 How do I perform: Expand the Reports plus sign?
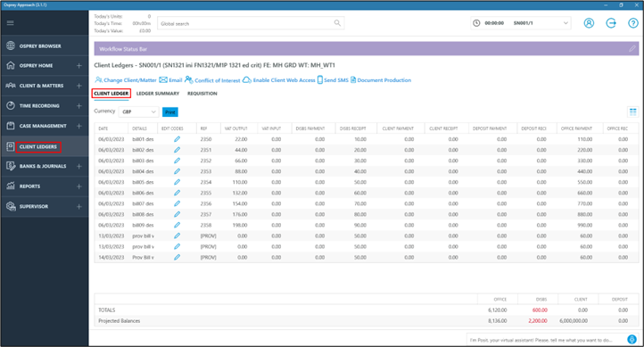click(x=78, y=186)
